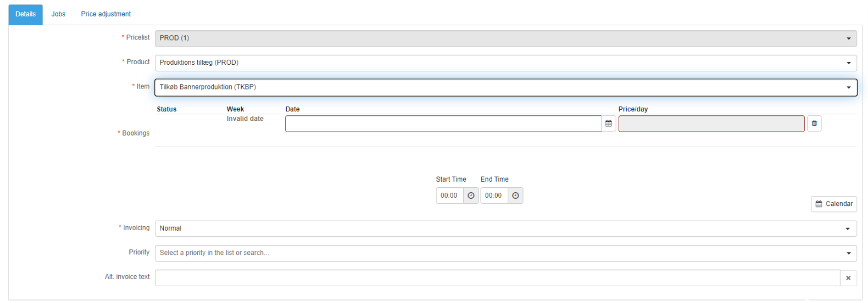This screenshot has height=303, width=868.
Task: Open the date picker calendar icon
Action: click(x=609, y=123)
